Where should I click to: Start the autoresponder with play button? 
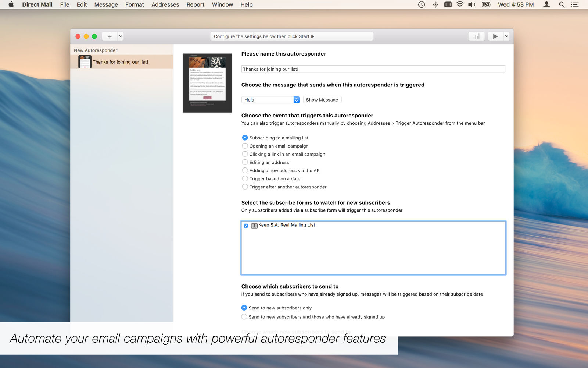(495, 36)
